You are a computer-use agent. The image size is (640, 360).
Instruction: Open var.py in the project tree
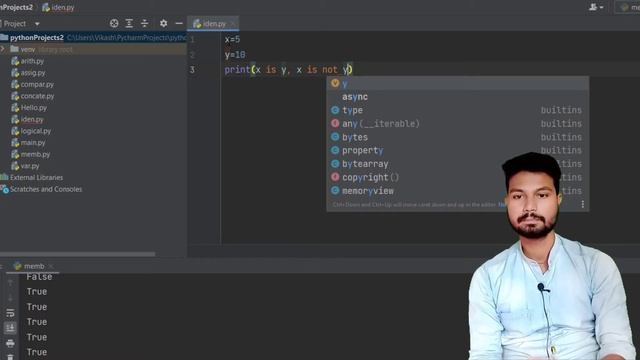pyautogui.click(x=30, y=166)
